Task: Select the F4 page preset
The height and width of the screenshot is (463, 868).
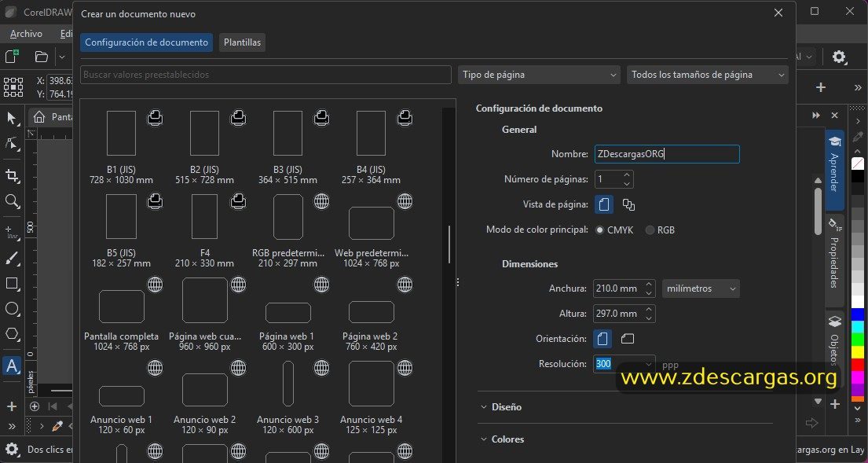Action: point(204,230)
